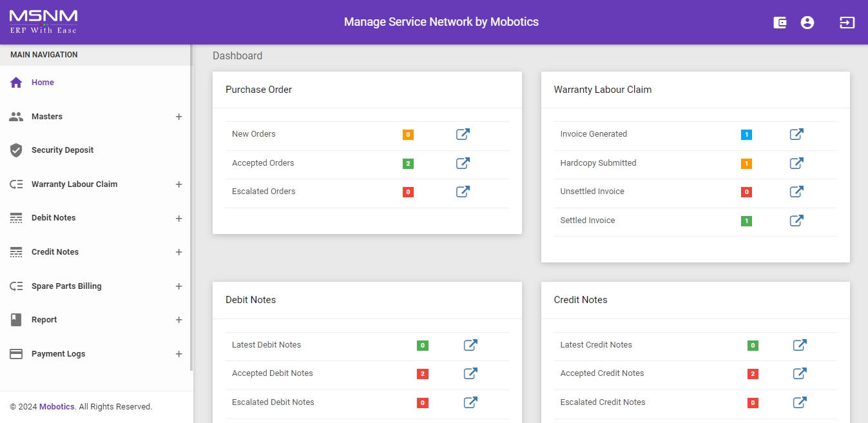Open the user profile account icon
This screenshot has height=423, width=868.
click(807, 23)
